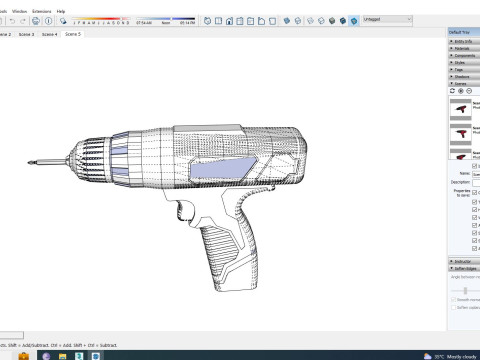
Task: Toggle X-ray face style
Action: [287, 21]
